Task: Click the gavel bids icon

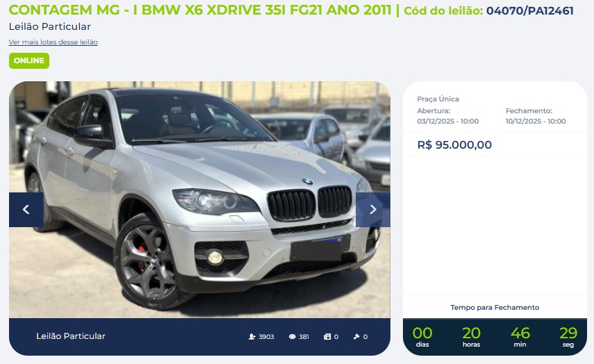Action: coord(356,336)
